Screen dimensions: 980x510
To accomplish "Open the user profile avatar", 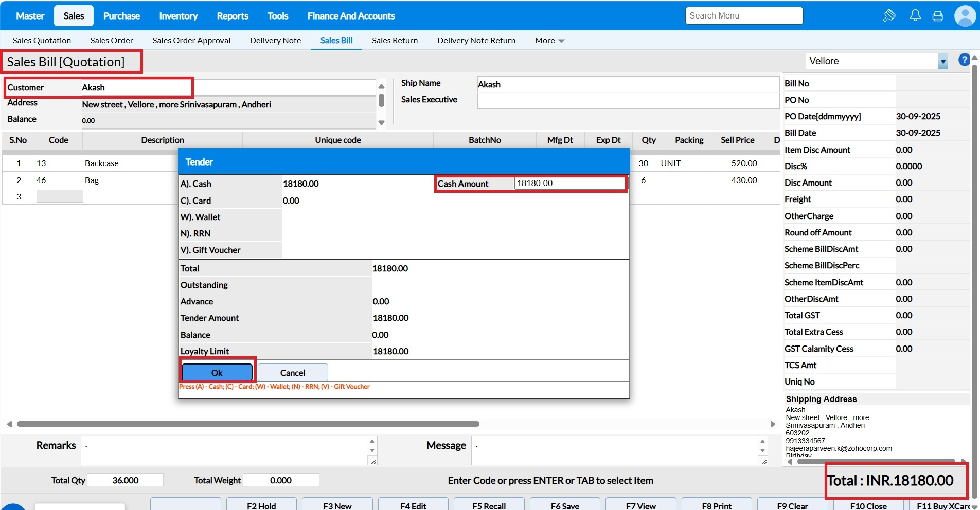I will [x=965, y=16].
